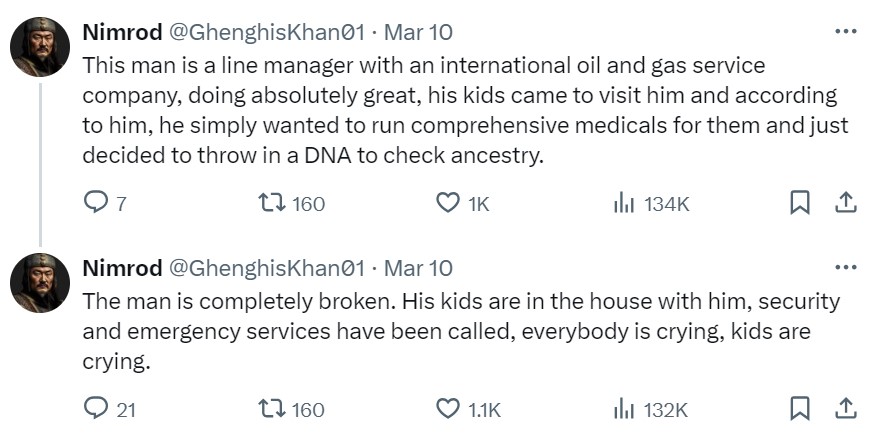Share the second tweet
Screen dimensions: 874x439
(845, 408)
